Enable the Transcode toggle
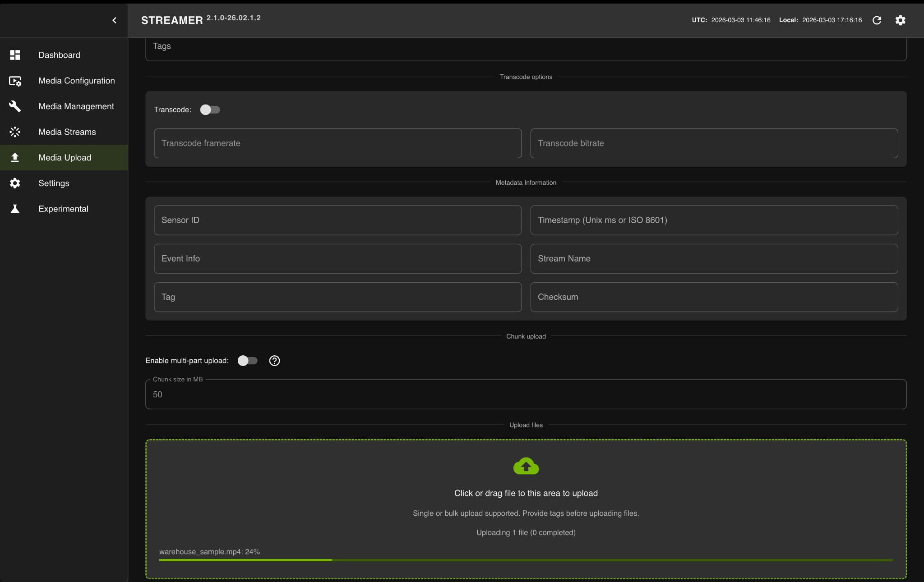Viewport: 924px width, 582px height. [210, 110]
